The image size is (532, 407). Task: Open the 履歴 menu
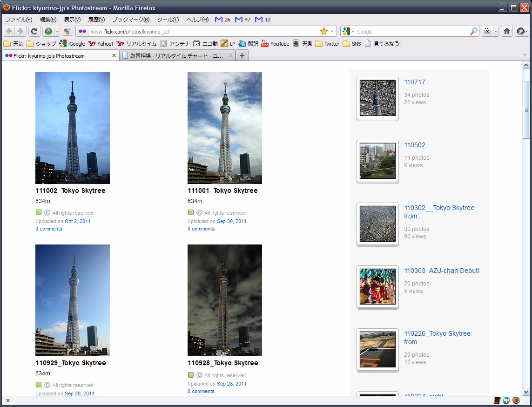(96, 20)
